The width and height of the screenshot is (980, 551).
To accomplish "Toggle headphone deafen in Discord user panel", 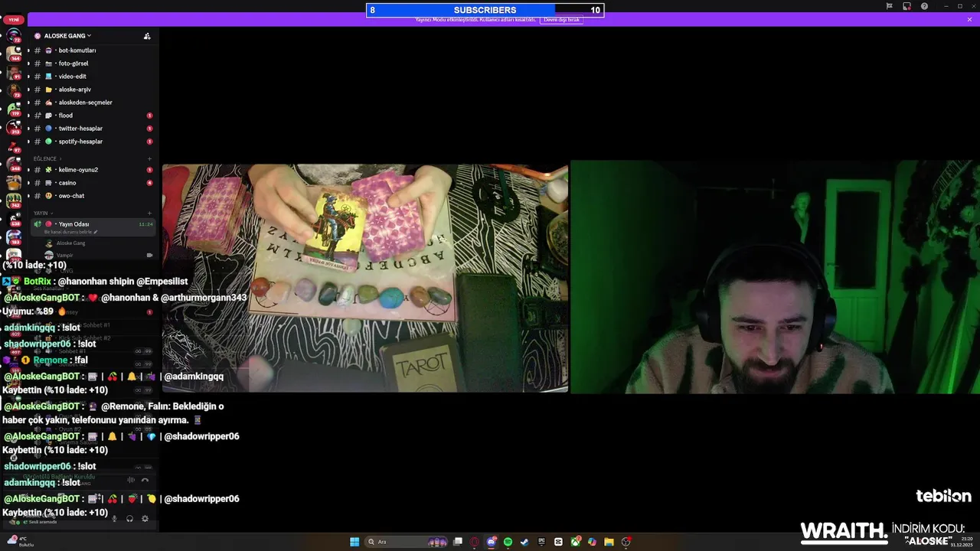I will 129,519.
